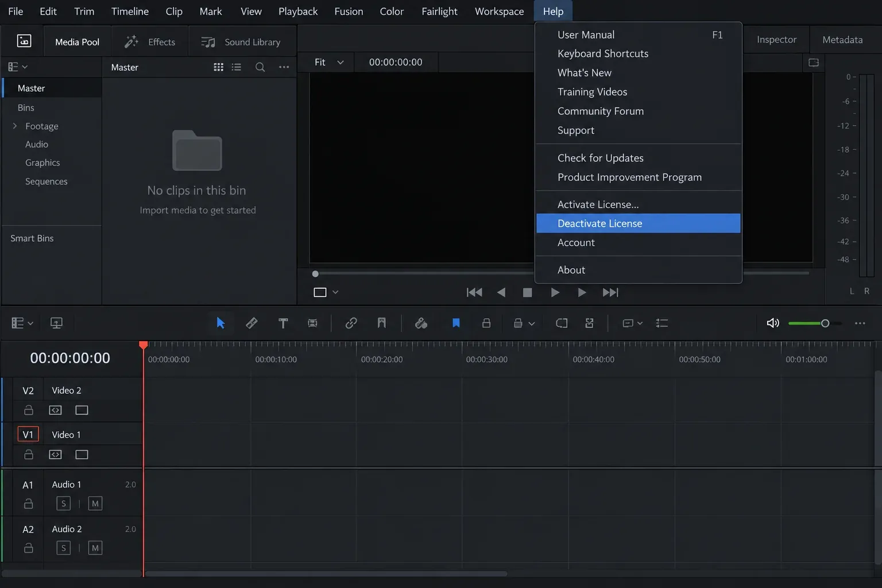
Task: Click the project media icon at top left
Action: 24,41
